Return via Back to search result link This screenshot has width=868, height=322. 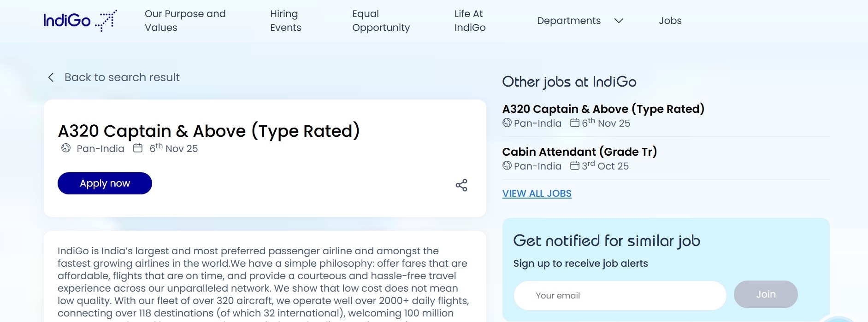[x=122, y=77]
